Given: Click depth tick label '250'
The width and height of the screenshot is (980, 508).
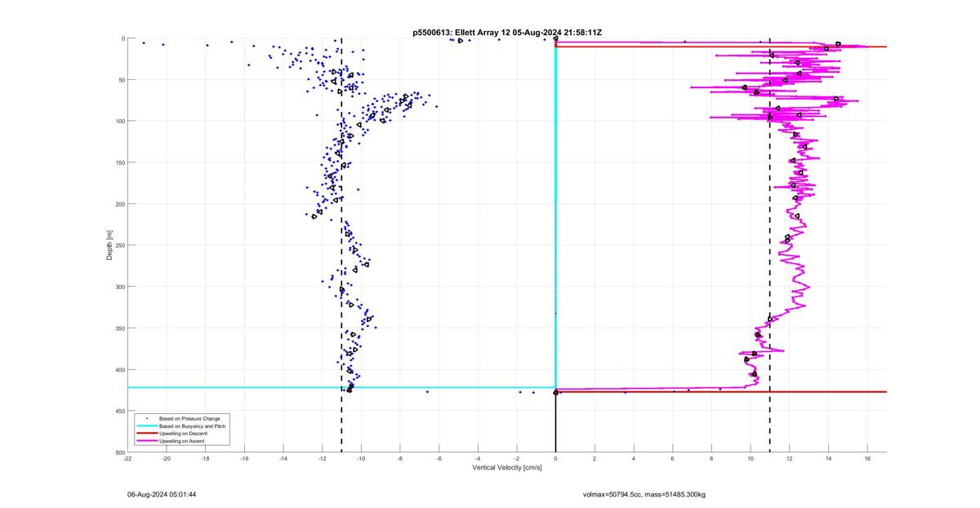Looking at the screenshot, I should pyautogui.click(x=119, y=245).
